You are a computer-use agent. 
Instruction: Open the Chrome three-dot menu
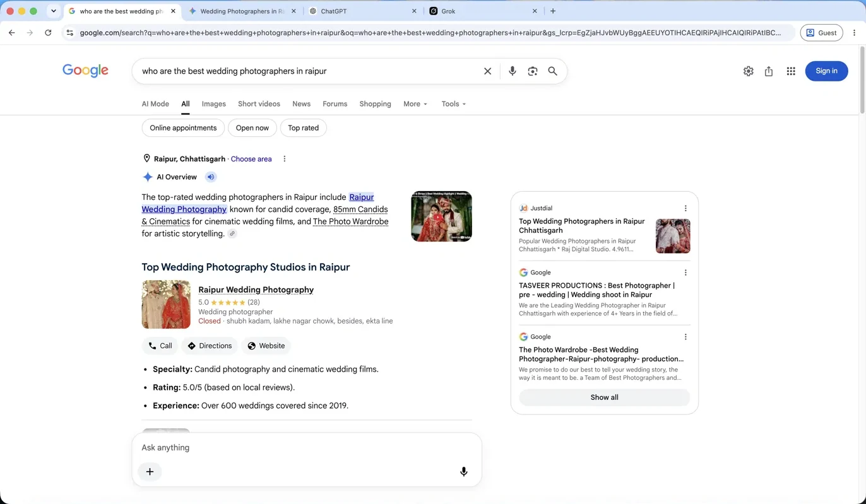coord(854,33)
